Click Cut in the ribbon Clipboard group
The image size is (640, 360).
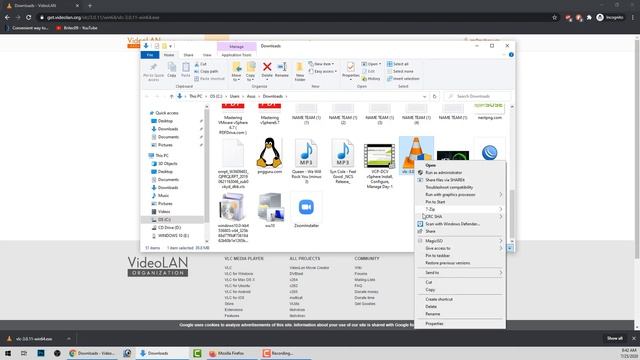tap(200, 64)
